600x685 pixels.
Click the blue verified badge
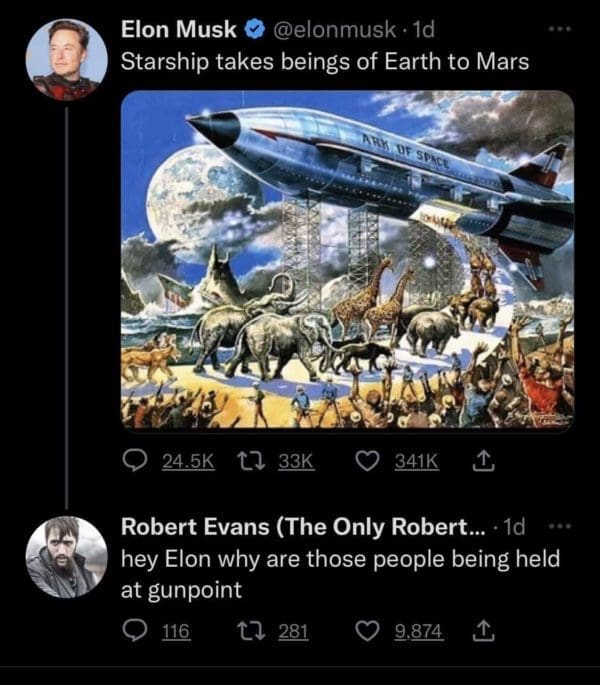pos(255,30)
